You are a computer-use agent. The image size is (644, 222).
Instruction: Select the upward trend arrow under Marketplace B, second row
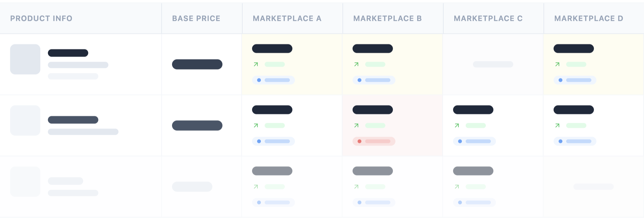[x=356, y=126]
